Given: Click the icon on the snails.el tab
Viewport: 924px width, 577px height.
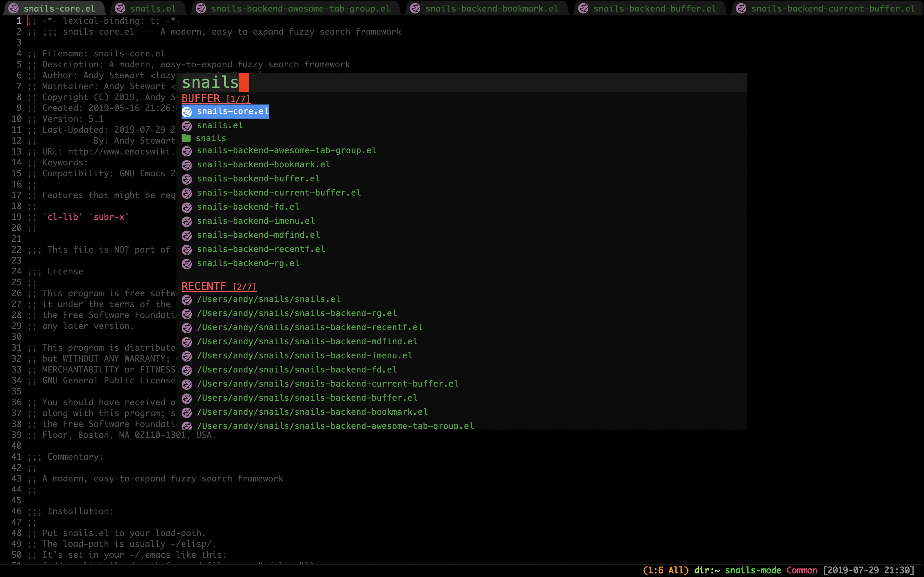Looking at the screenshot, I should tap(120, 8).
